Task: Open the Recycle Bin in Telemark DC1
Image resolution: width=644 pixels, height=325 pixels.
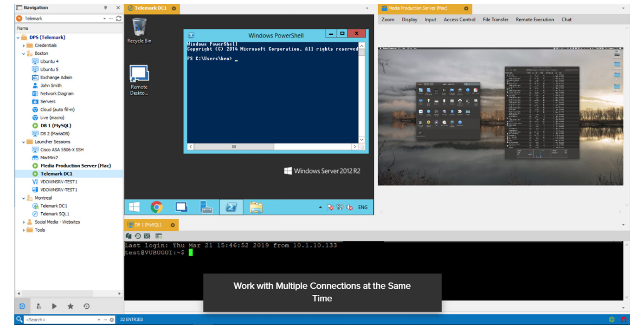Action: tap(139, 31)
